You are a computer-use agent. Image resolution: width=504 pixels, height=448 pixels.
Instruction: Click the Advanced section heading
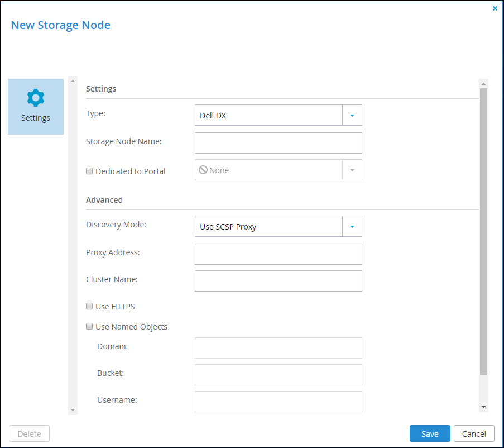(104, 200)
